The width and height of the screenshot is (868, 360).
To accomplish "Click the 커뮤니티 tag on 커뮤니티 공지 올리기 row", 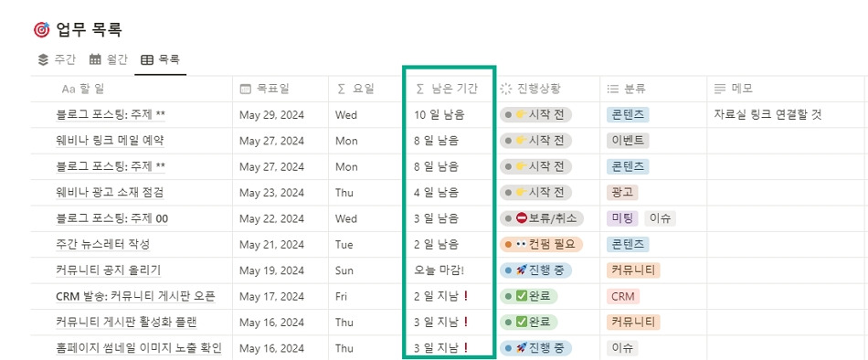I will pyautogui.click(x=633, y=270).
